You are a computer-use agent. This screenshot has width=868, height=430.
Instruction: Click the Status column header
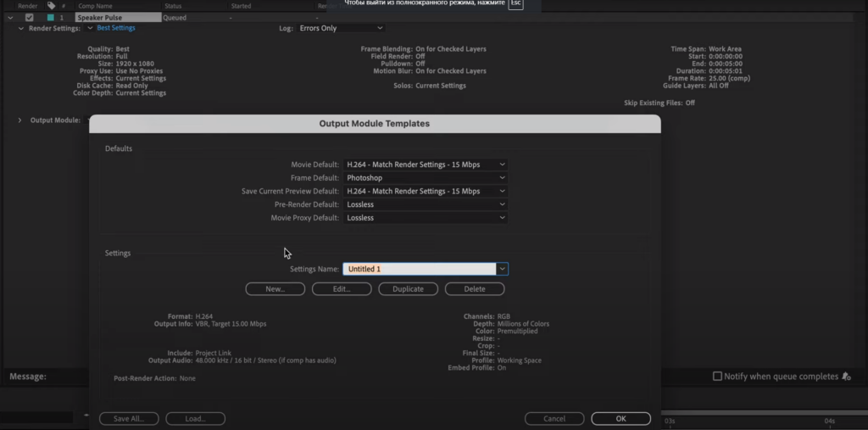tap(173, 6)
